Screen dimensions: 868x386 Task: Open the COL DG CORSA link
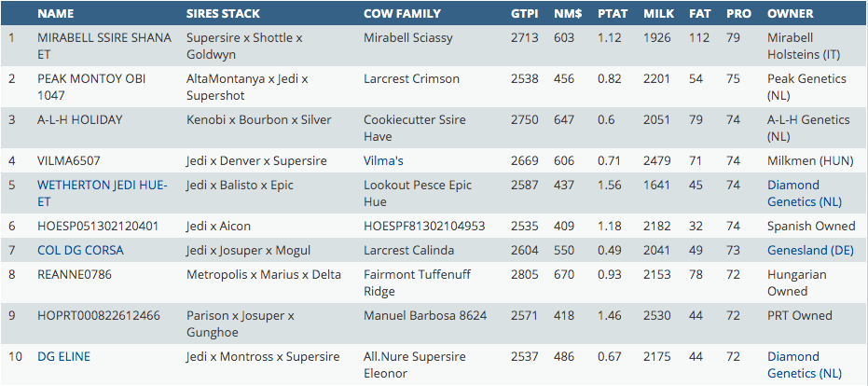point(80,250)
